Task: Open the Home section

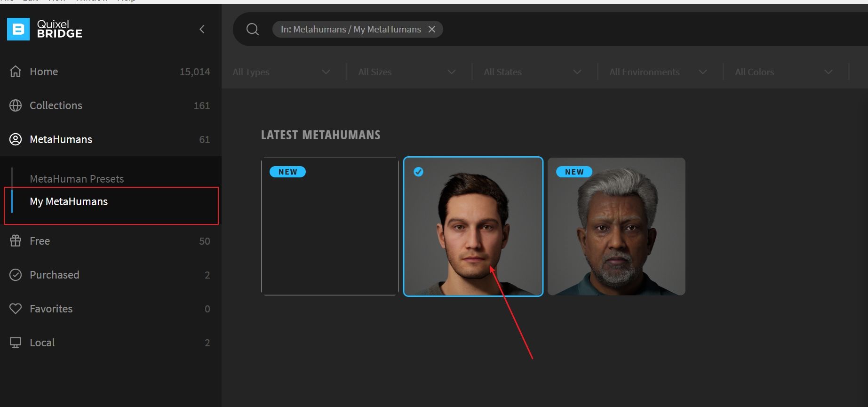Action: tap(111, 72)
